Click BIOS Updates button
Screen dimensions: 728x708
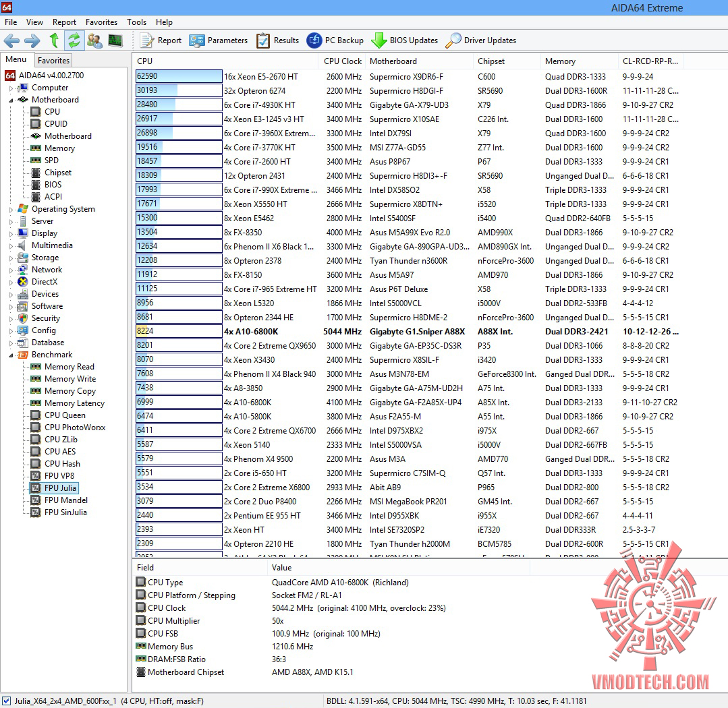pyautogui.click(x=405, y=40)
